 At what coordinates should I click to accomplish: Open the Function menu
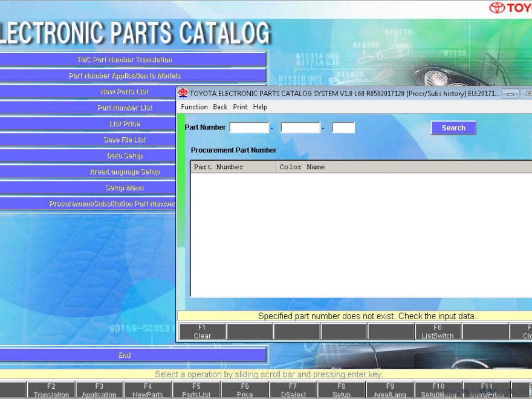coord(195,107)
